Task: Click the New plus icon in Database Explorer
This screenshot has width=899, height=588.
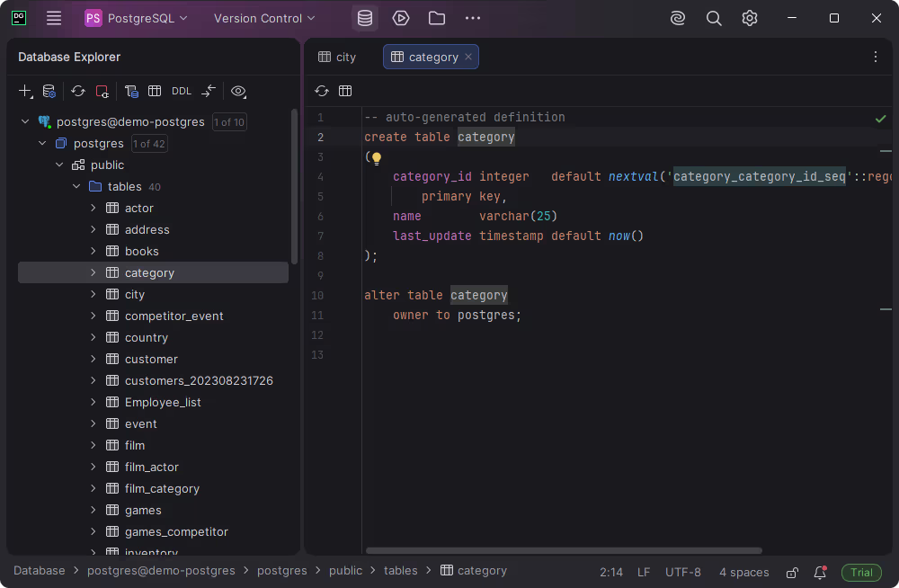Action: point(25,91)
